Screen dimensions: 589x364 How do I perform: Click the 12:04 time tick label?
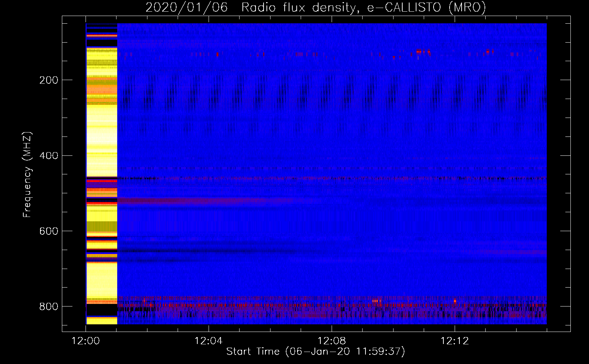(209, 341)
